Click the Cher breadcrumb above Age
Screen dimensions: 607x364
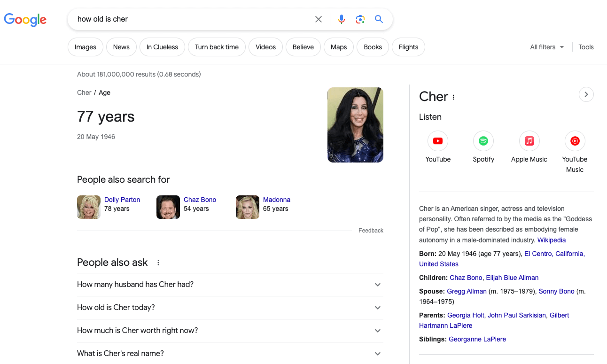pyautogui.click(x=84, y=93)
